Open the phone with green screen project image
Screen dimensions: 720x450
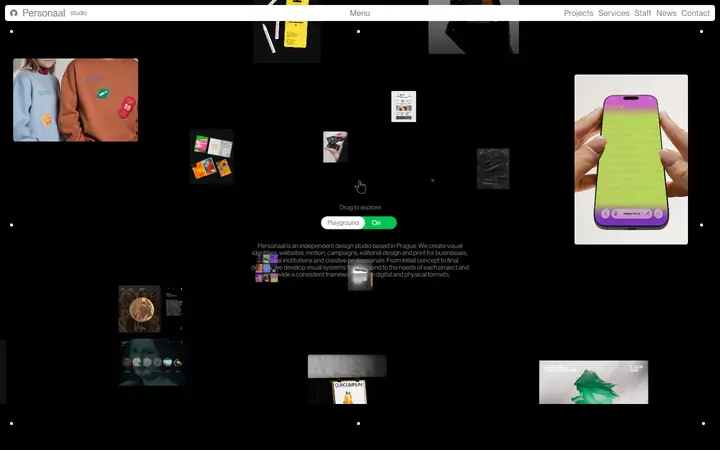[631, 159]
